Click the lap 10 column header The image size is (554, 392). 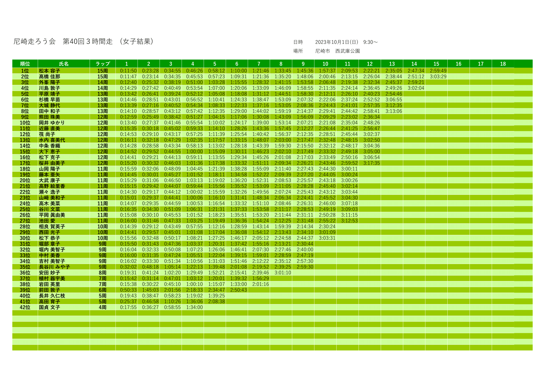click(x=325, y=64)
